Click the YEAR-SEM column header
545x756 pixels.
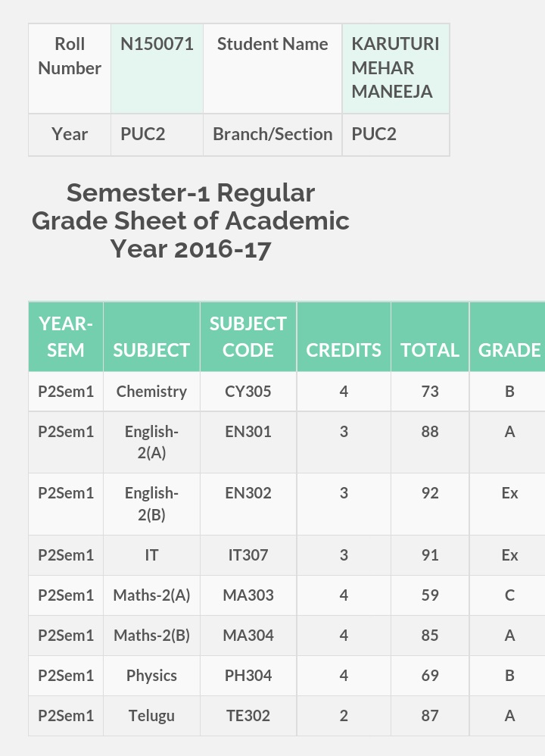(66, 336)
